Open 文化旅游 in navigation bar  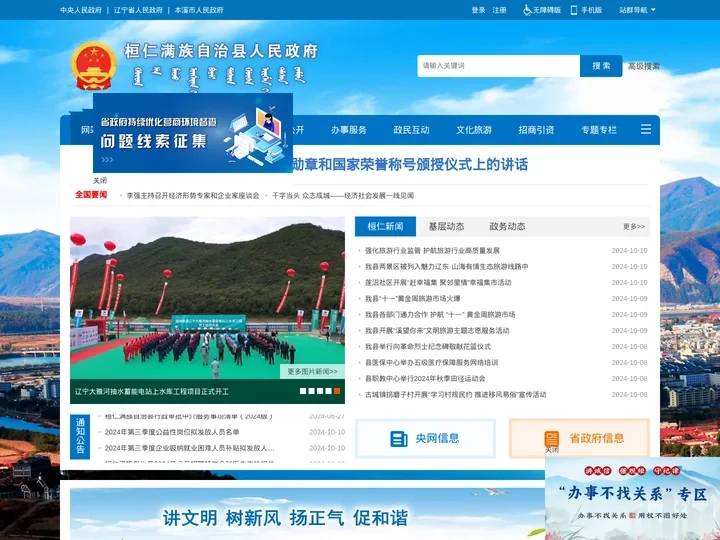click(x=474, y=130)
